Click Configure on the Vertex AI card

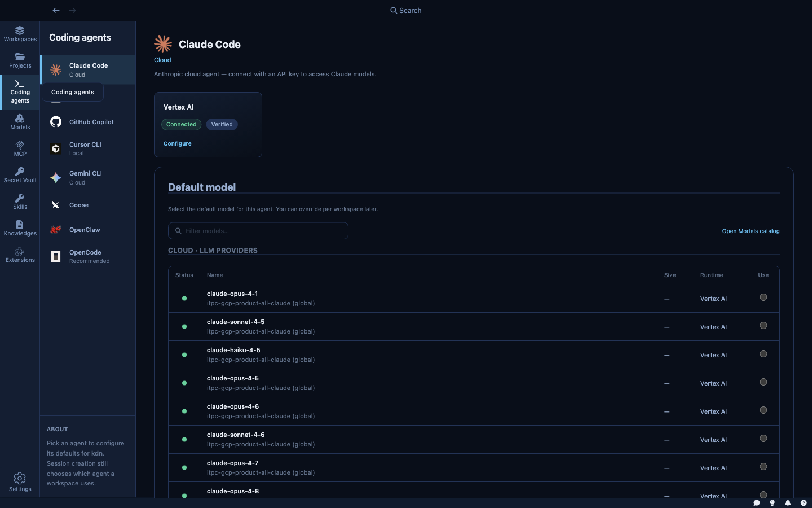coord(178,144)
